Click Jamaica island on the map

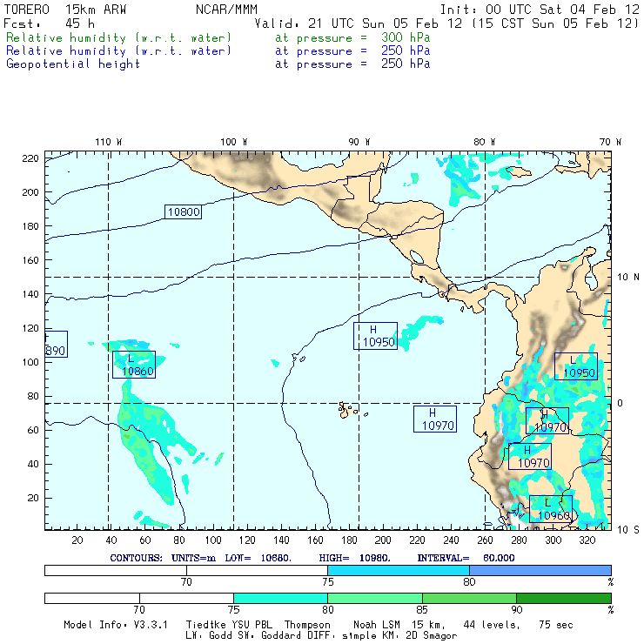pos(518,171)
